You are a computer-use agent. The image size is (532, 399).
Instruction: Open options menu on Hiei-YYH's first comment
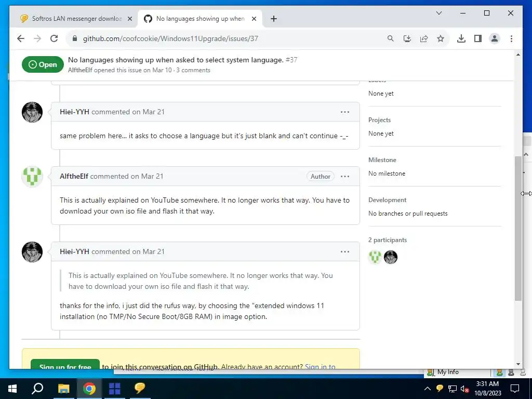click(x=345, y=112)
